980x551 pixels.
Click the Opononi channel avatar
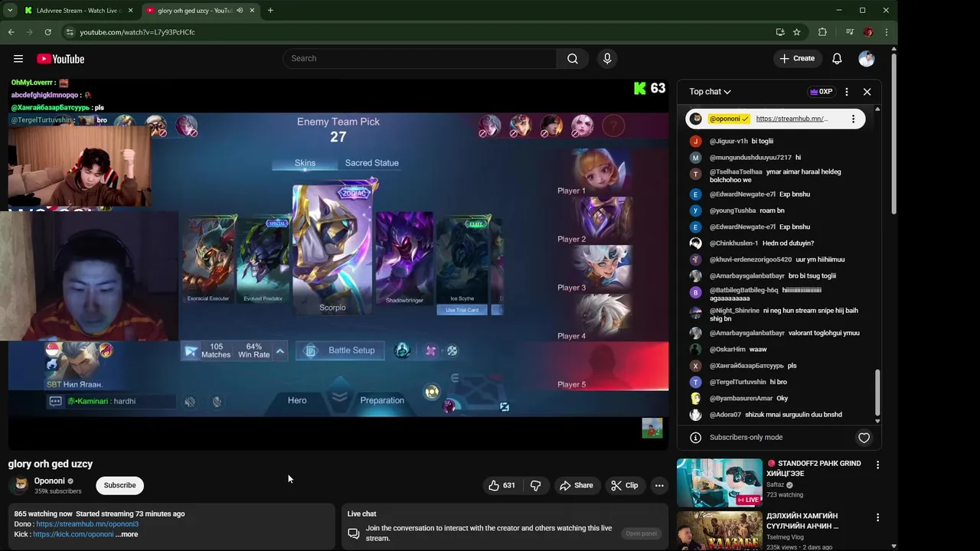(x=21, y=485)
